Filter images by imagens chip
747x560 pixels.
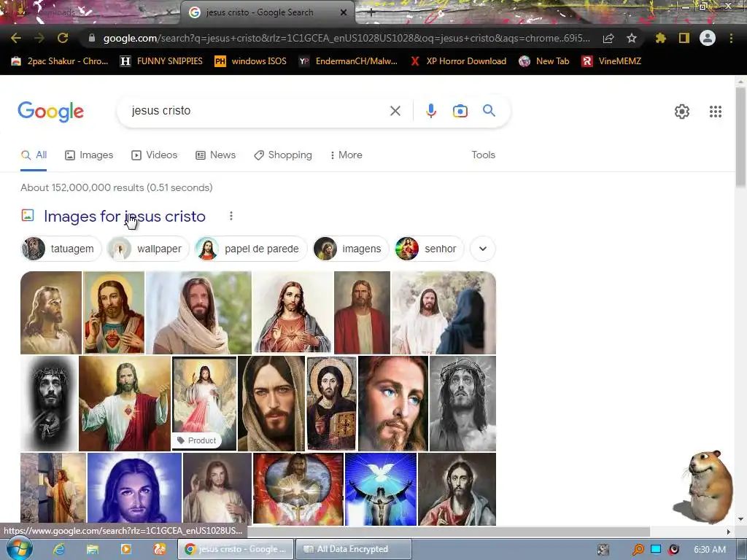[x=351, y=249]
